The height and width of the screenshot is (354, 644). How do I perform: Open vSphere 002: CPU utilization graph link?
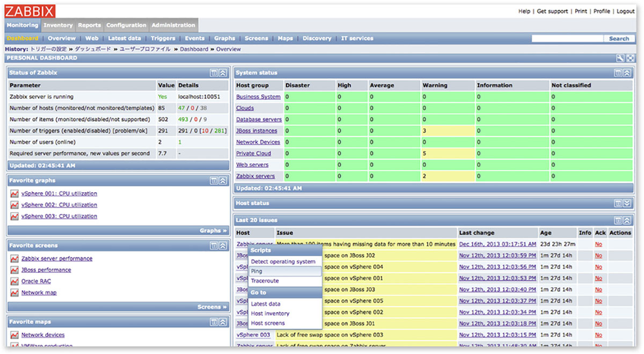pyautogui.click(x=59, y=205)
